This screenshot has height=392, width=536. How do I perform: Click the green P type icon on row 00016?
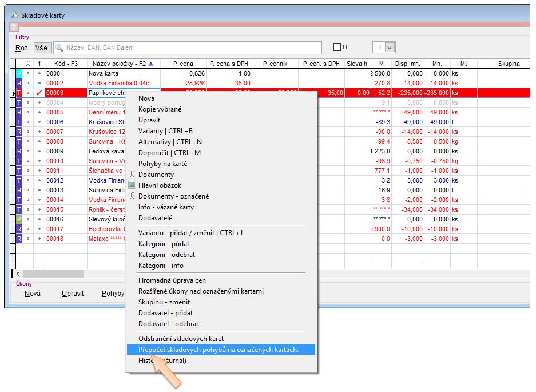click(19, 219)
